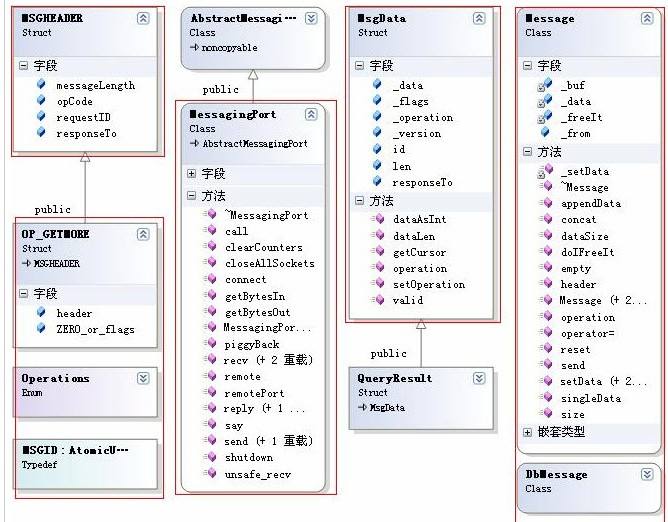Select the remotePort method
This screenshot has width=668, height=522.
(254, 393)
